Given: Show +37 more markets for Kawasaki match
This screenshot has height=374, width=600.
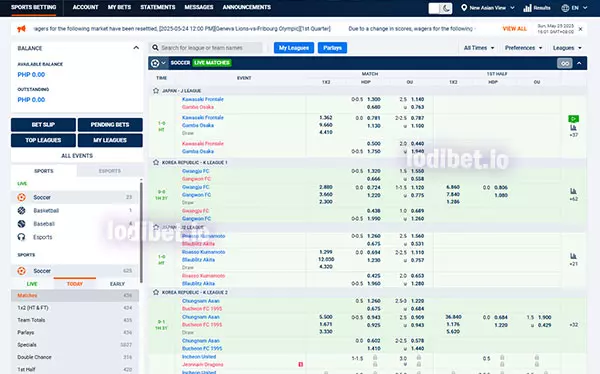Looking at the screenshot, I should [x=574, y=135].
